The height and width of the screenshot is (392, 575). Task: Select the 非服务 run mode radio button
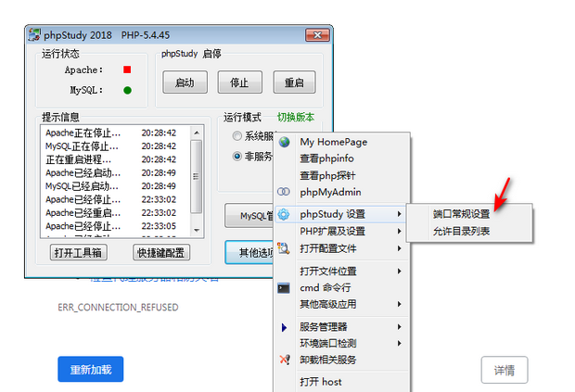tap(237, 157)
